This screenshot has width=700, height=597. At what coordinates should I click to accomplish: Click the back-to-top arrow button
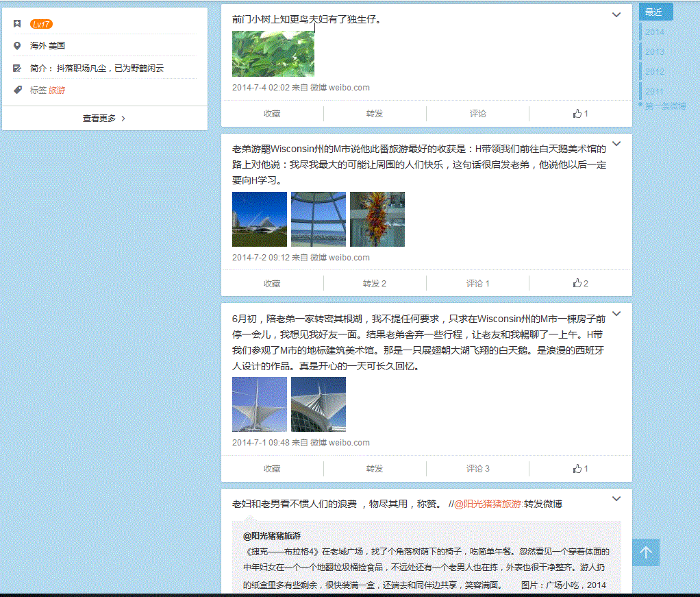coord(646,552)
